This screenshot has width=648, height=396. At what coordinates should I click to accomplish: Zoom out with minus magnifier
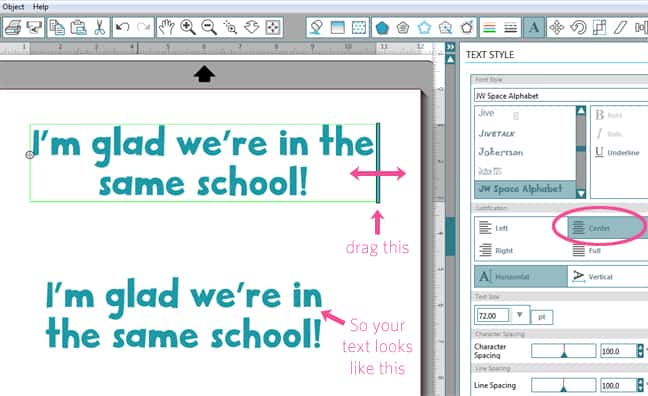[x=209, y=28]
